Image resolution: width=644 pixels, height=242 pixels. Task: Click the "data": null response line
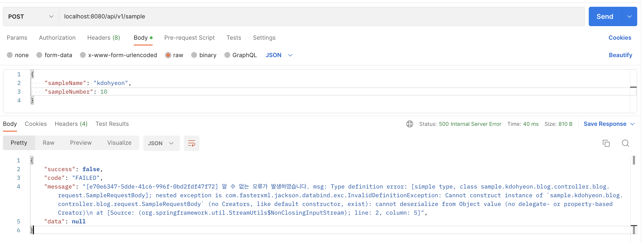point(65,221)
